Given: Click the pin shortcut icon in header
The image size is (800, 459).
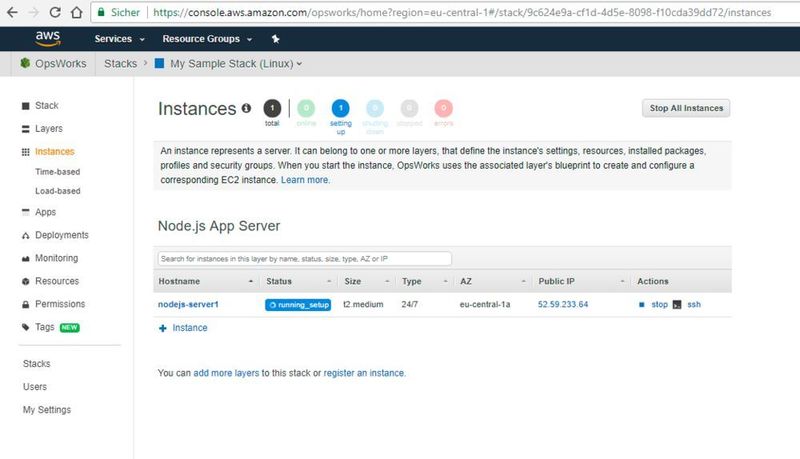Looking at the screenshot, I should (276, 39).
